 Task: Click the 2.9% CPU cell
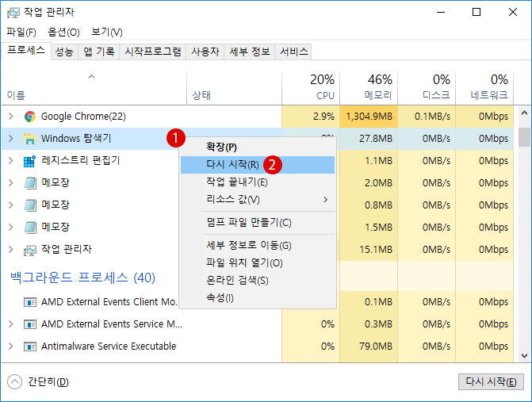pyautogui.click(x=311, y=117)
